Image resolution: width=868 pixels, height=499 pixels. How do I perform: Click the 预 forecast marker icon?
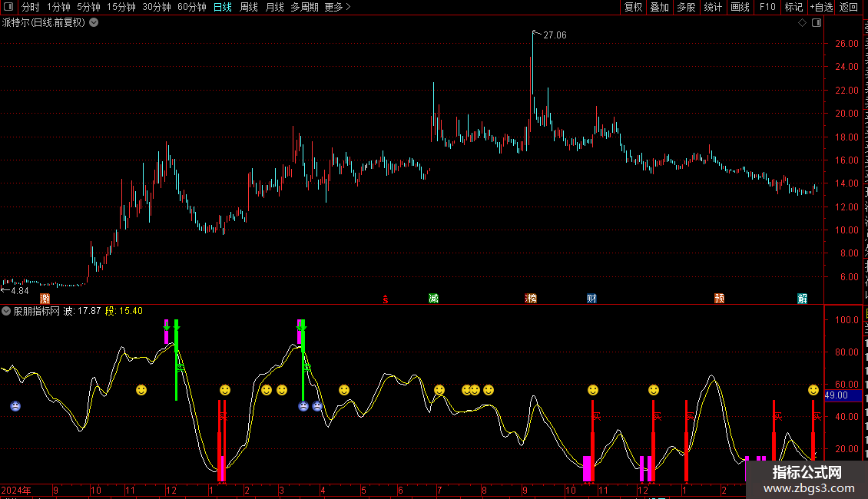(719, 299)
